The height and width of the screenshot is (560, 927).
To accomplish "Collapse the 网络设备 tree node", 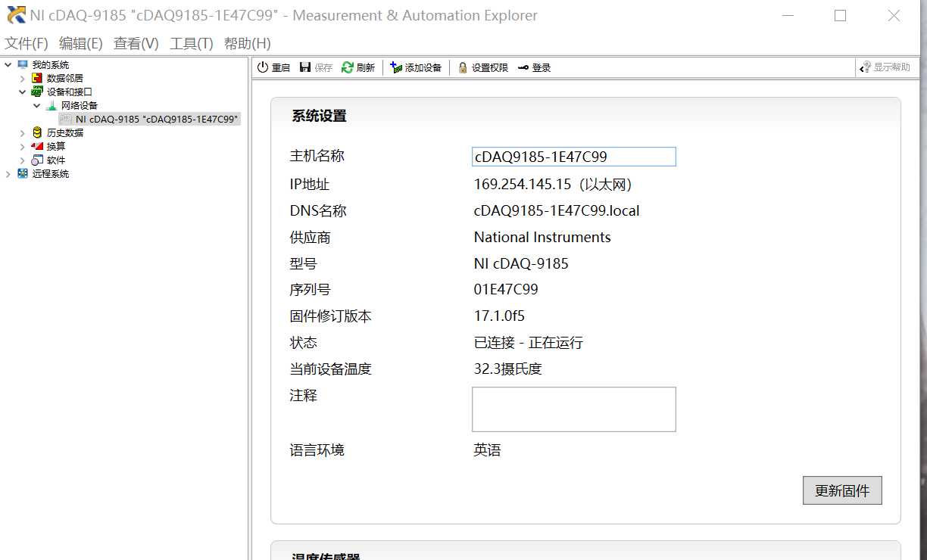I will pos(36,105).
